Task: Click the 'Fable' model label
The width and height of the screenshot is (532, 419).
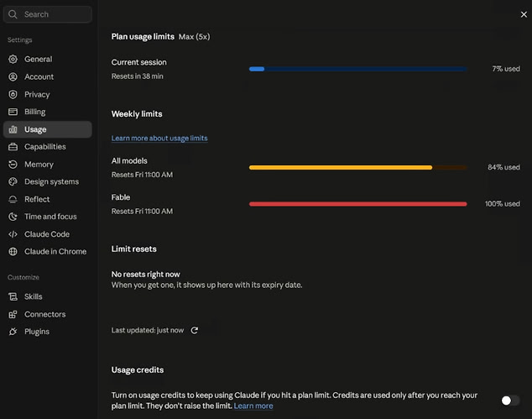Action: [121, 197]
